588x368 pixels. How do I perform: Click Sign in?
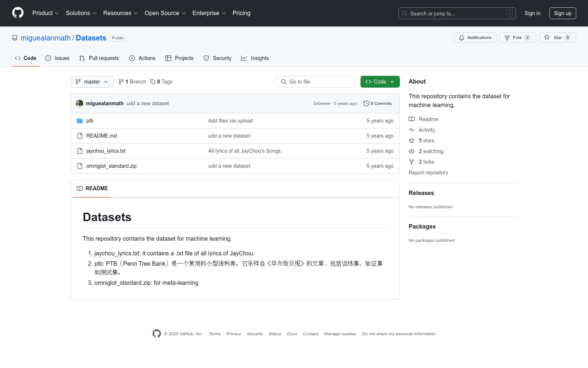[x=533, y=13]
